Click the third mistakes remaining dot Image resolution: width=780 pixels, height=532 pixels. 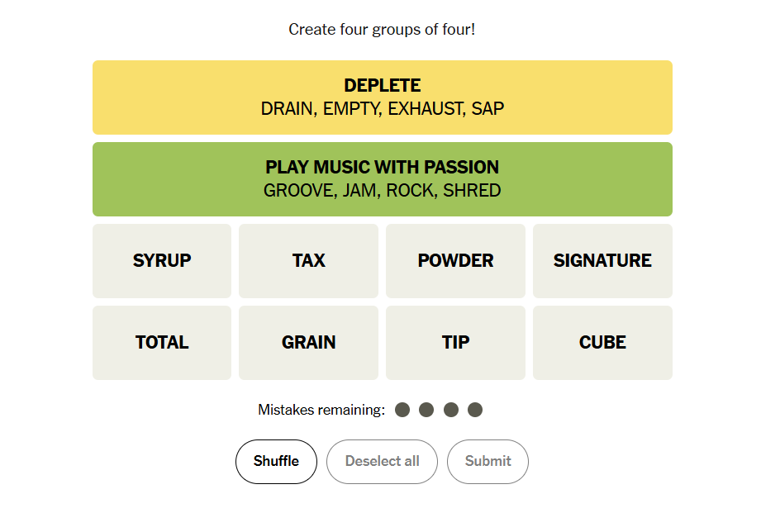coord(450,410)
